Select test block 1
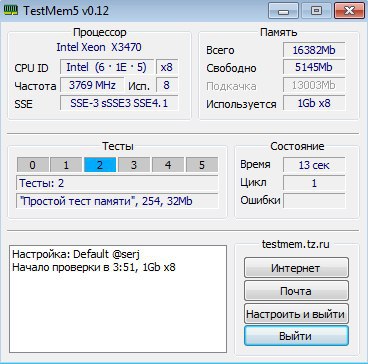This screenshot has width=368, height=364. pos(66,165)
